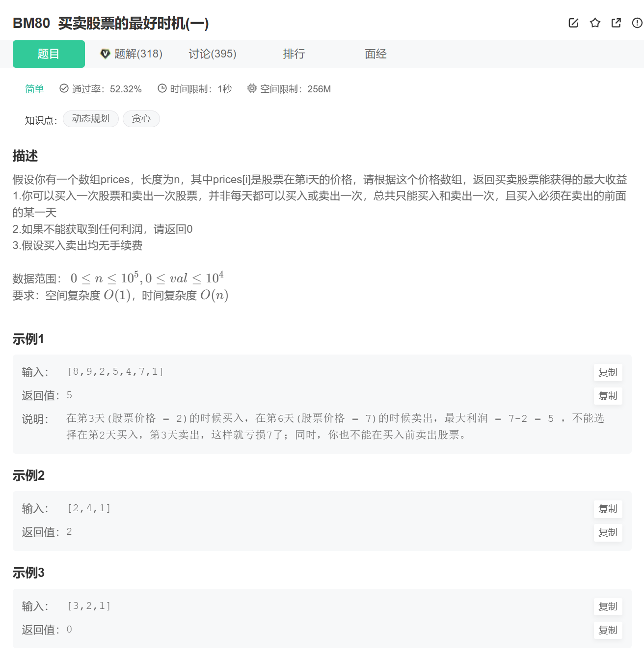This screenshot has width=644, height=660.
Task: Copy the example 1 return value
Action: tap(608, 396)
